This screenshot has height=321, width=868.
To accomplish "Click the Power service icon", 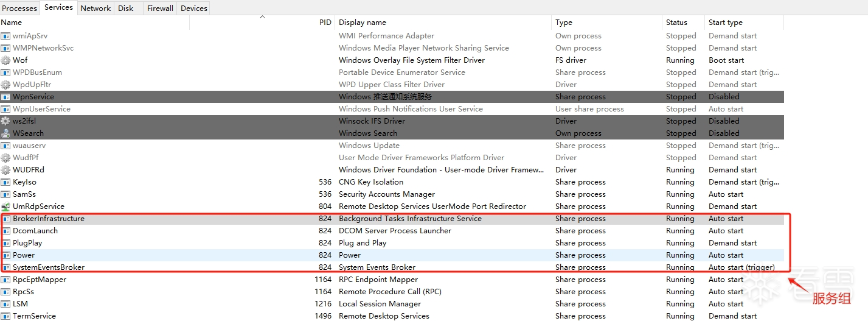I will click(x=7, y=255).
